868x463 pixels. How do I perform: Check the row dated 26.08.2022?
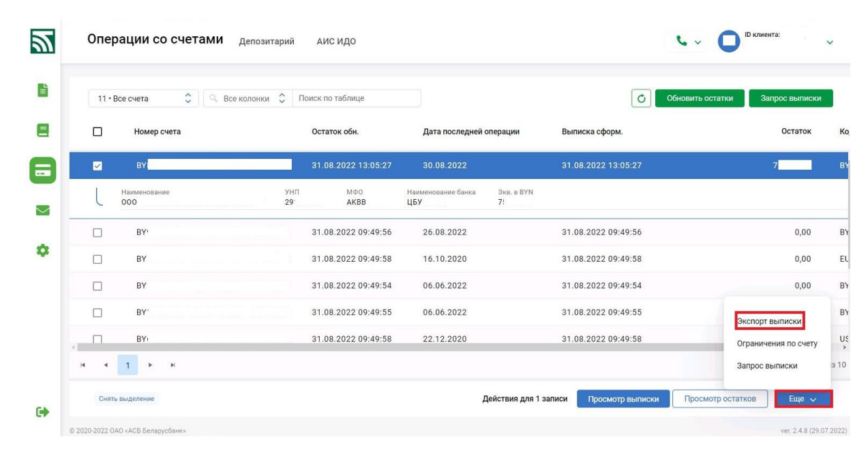click(x=97, y=233)
